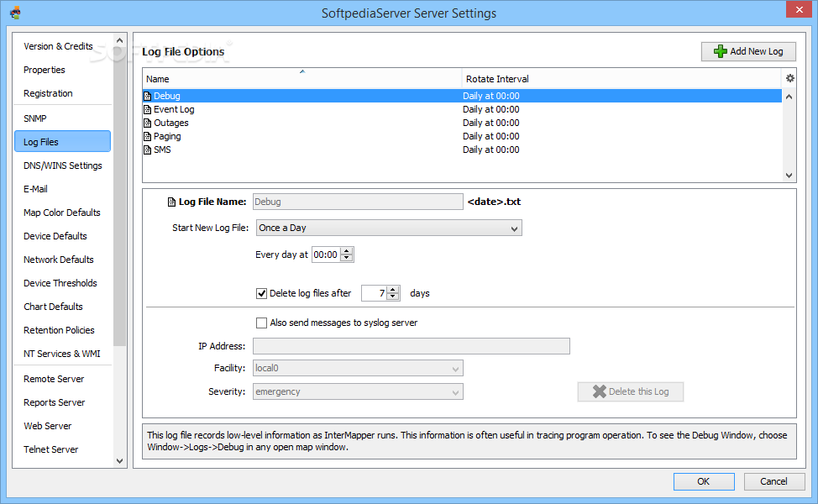Viewport: 818px width, 504px height.
Task: Click the SMS log file icon
Action: pyautogui.click(x=147, y=150)
